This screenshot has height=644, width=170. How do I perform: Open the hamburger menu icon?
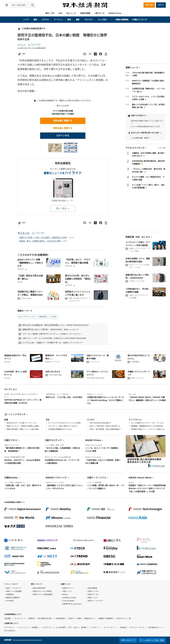pyautogui.click(x=7, y=5)
